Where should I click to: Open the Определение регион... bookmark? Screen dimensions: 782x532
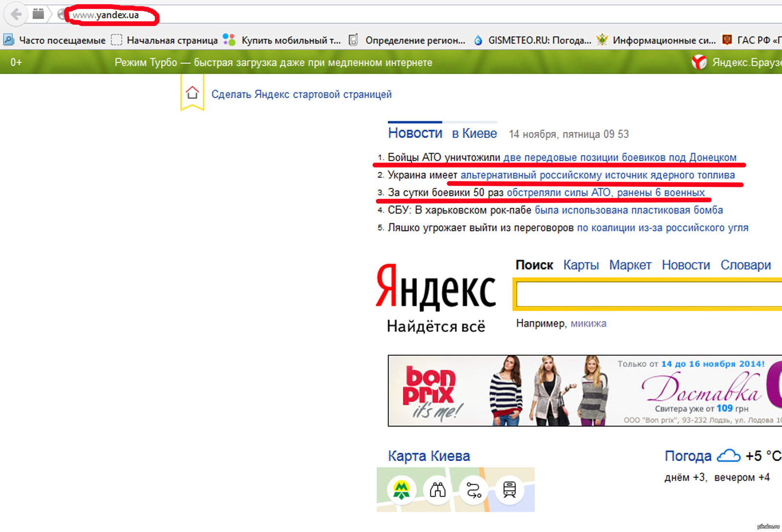coord(407,40)
